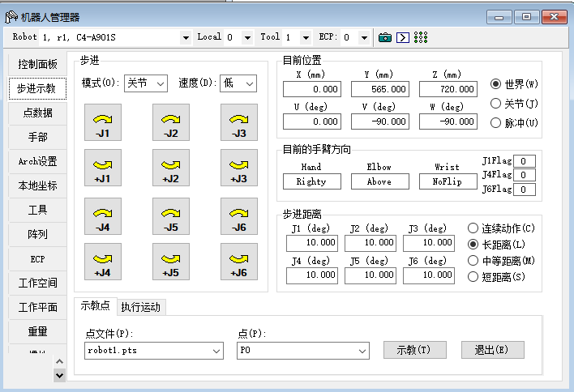
Task: Select the 关节(J) coordinate radio button
Action: (x=496, y=104)
